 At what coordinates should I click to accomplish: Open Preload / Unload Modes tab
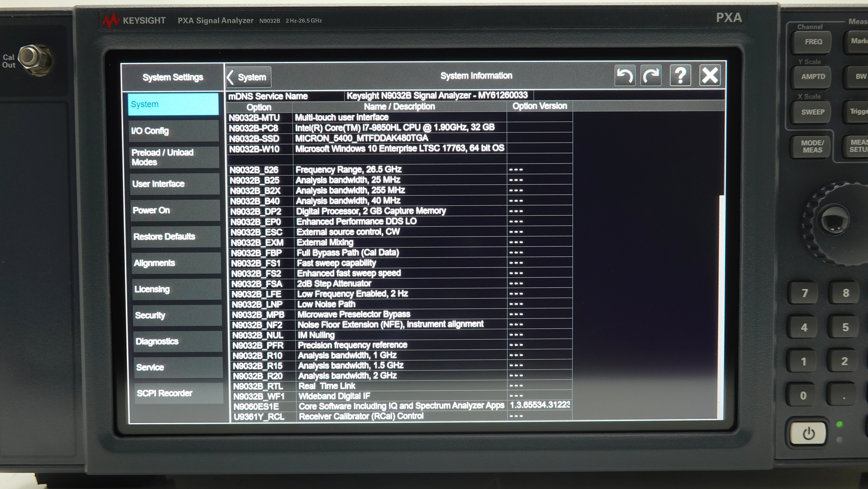[x=175, y=157]
